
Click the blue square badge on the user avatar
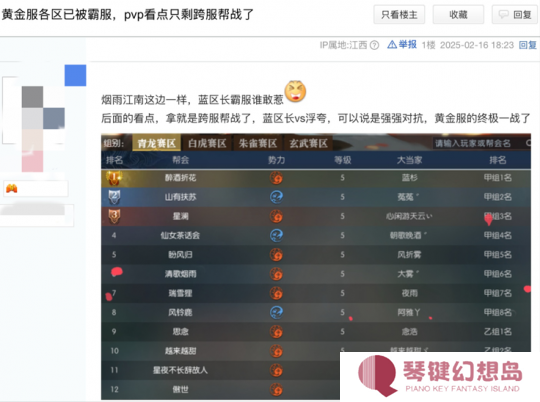(x=75, y=75)
